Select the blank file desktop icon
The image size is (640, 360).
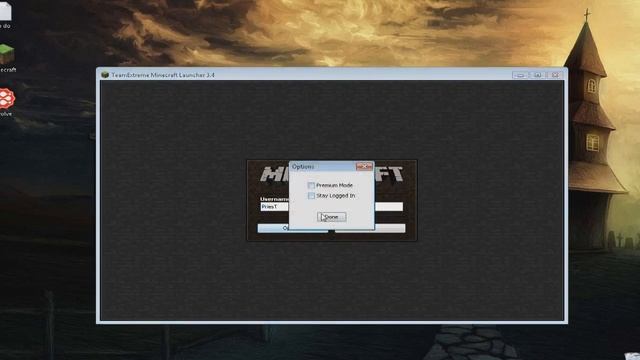pyautogui.click(x=5, y=10)
